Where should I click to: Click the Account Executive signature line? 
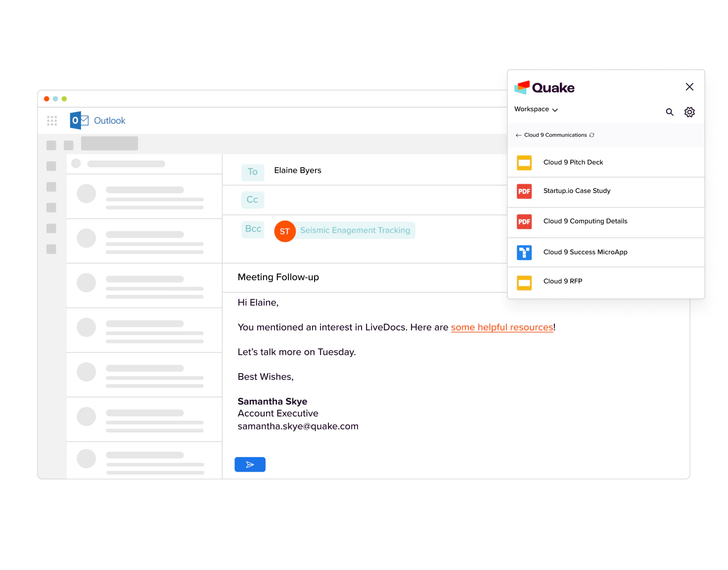tap(278, 413)
